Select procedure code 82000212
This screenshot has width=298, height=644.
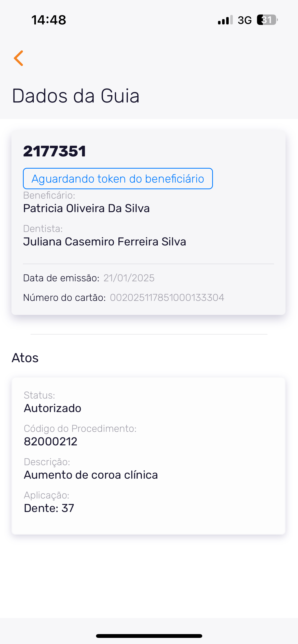[50, 442]
